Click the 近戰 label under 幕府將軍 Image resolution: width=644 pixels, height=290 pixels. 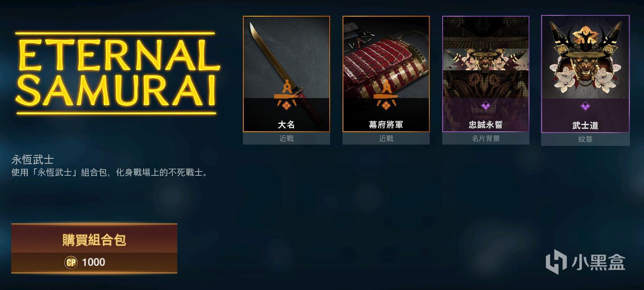pos(386,138)
